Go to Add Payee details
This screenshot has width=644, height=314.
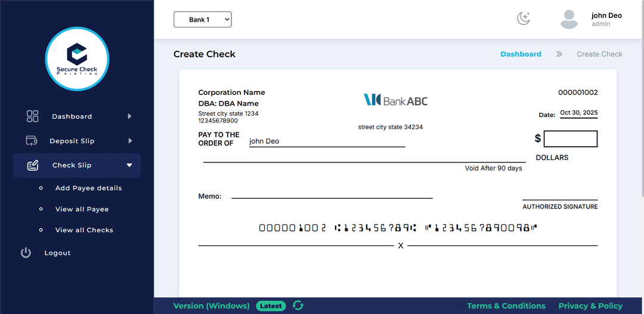89,188
